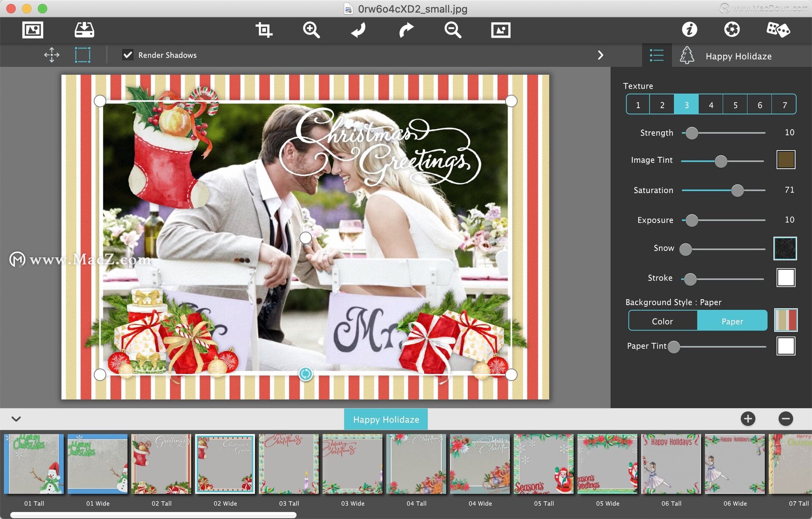Select texture 2
The height and width of the screenshot is (519, 812).
(662, 104)
